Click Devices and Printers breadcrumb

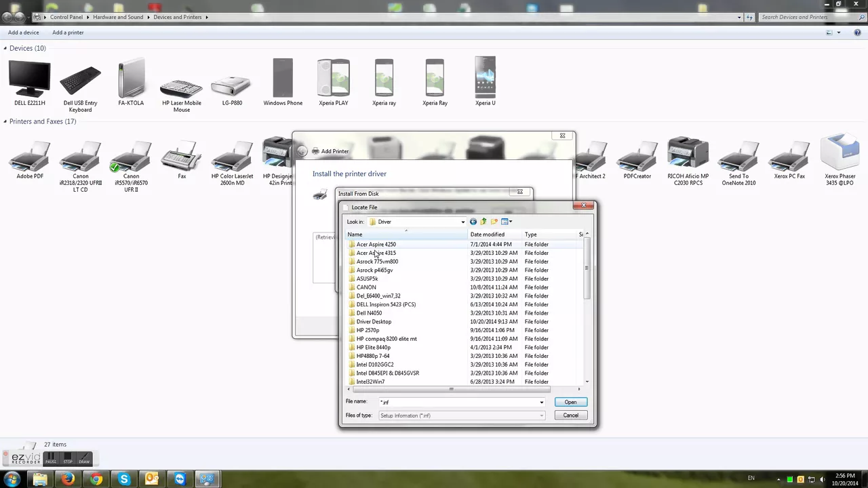click(177, 17)
